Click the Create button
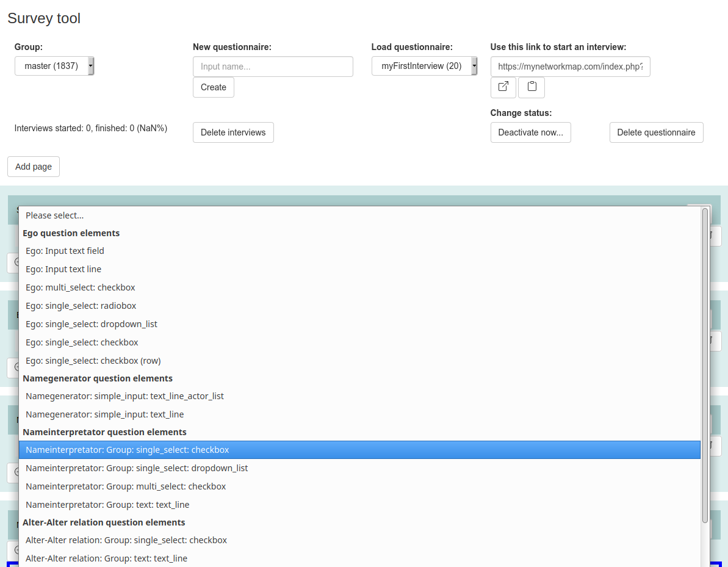Screen dimensions: 728x567 pyautogui.click(x=214, y=87)
